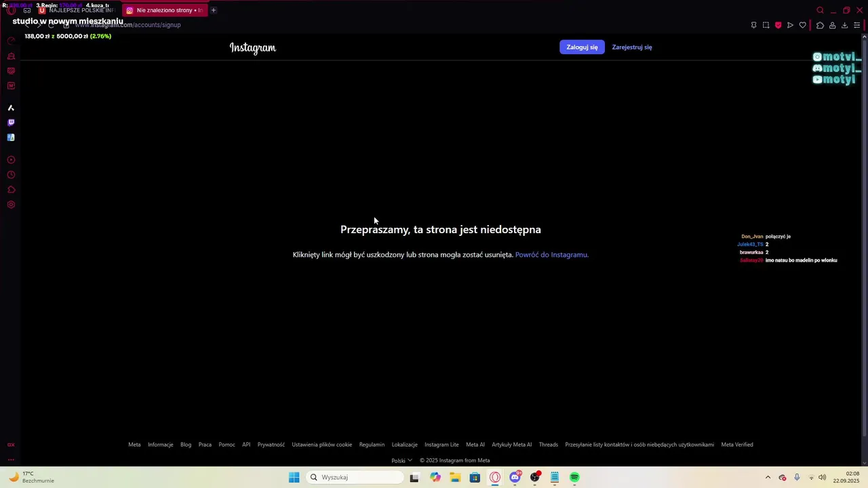The width and height of the screenshot is (868, 488).
Task: Open the Pomoc footer link
Action: [226, 445]
